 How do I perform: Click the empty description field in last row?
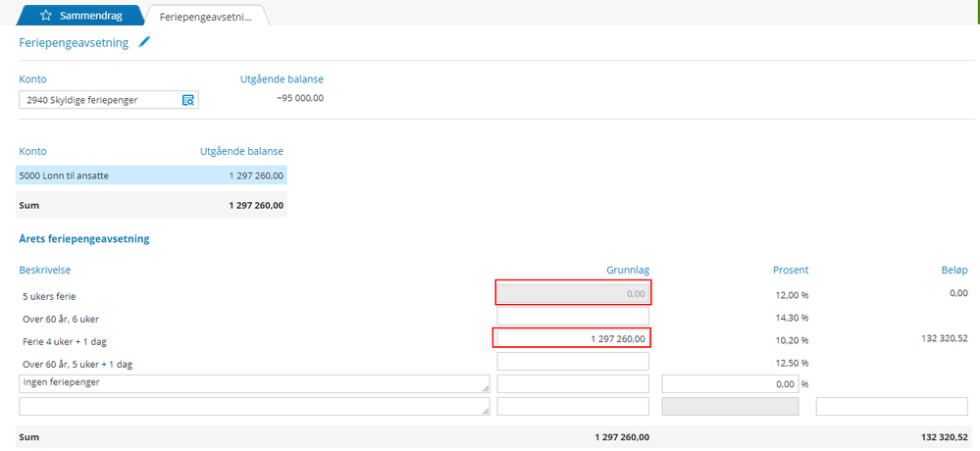[254, 406]
